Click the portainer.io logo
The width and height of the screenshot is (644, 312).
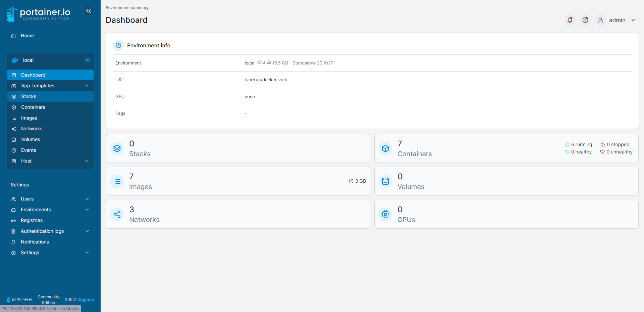coord(39,14)
